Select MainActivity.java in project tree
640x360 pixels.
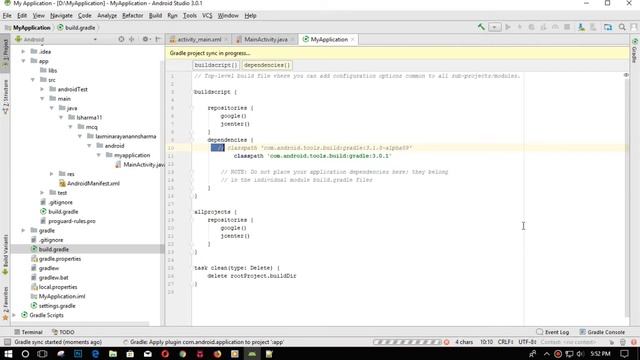pos(140,164)
